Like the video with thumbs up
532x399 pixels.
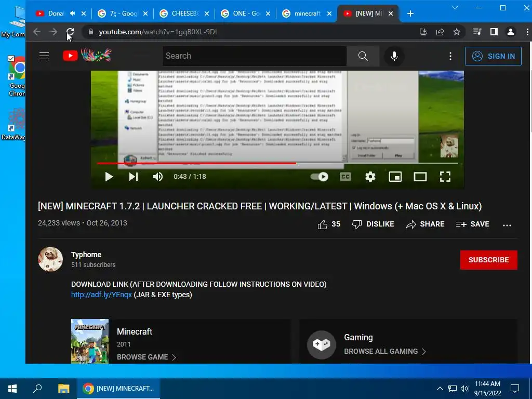pos(329,224)
